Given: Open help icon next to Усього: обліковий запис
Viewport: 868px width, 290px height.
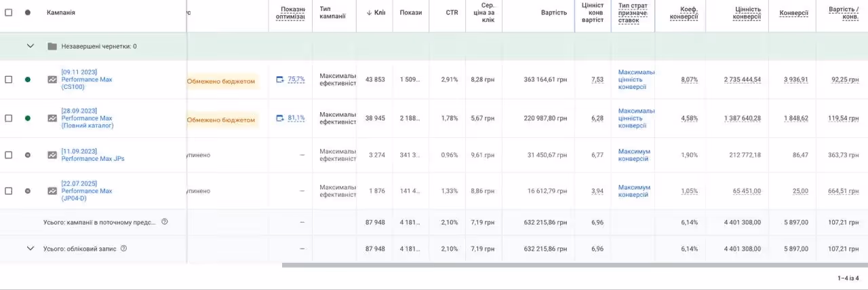Looking at the screenshot, I should tap(123, 249).
